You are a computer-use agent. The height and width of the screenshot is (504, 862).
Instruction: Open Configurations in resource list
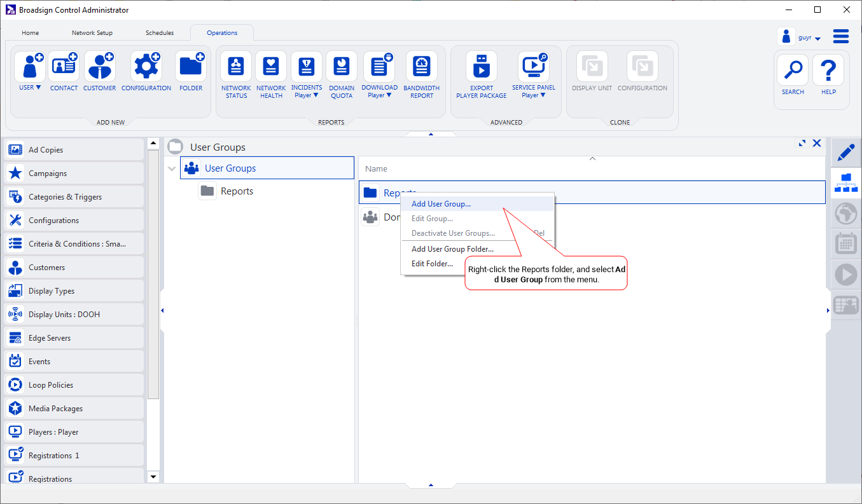click(74, 221)
